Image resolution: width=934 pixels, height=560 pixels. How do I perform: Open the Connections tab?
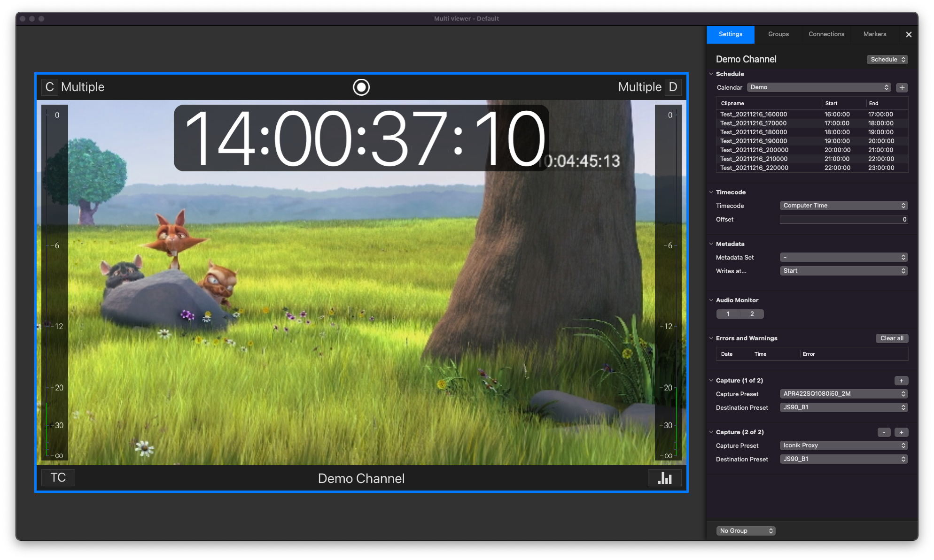[x=826, y=34]
